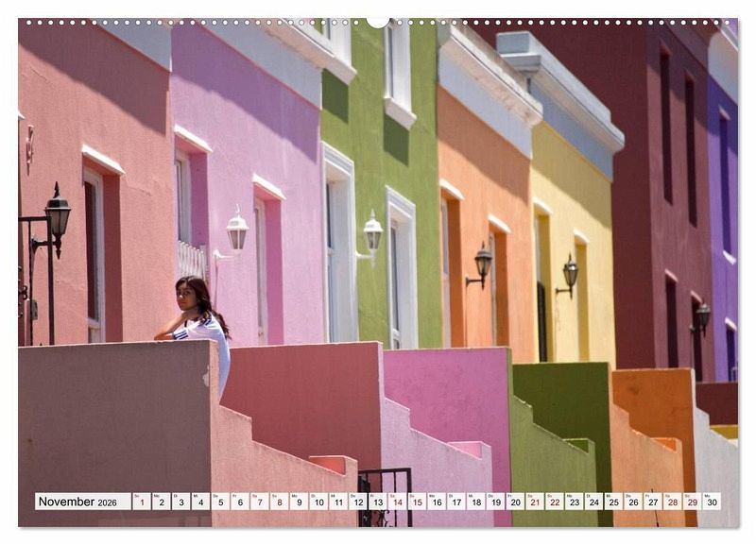This screenshot has height=545, width=756.
Task: Select red day 15 in calendar strip
Action: point(417,502)
